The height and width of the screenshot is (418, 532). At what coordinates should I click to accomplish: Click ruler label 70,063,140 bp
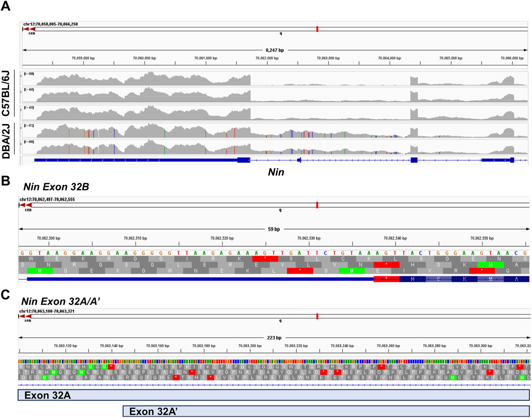[112, 345]
